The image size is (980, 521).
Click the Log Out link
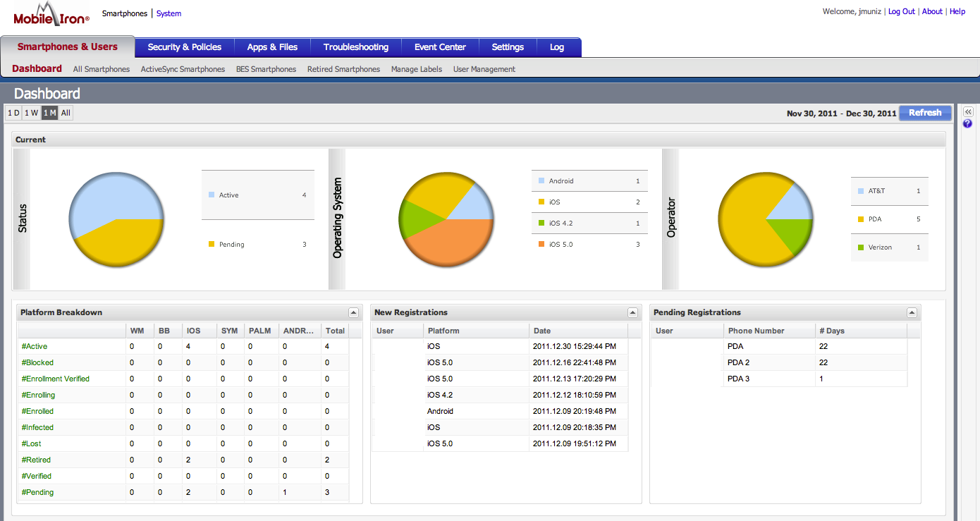[x=901, y=11]
